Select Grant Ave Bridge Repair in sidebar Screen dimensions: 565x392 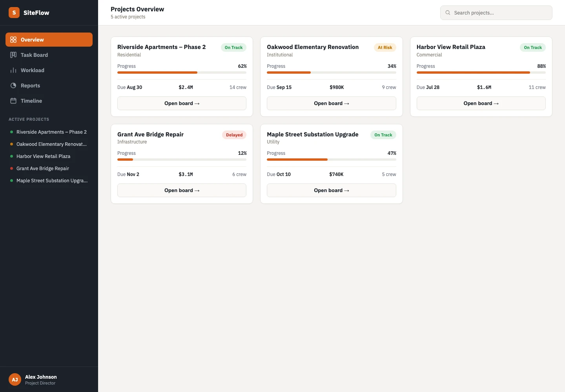(x=49, y=169)
